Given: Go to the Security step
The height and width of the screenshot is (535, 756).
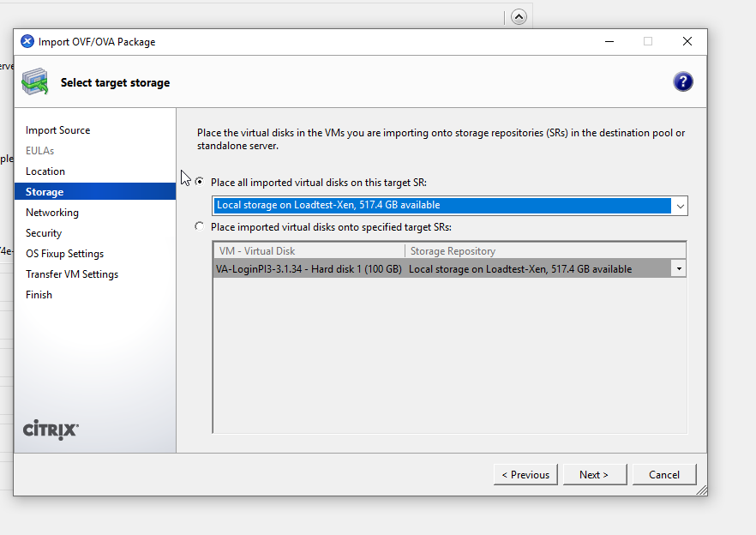Looking at the screenshot, I should pos(44,233).
